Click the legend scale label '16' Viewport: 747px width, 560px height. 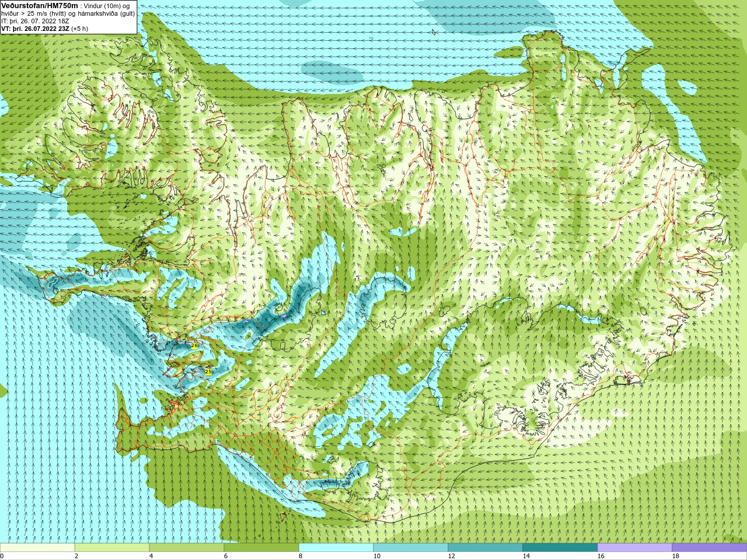601,556
